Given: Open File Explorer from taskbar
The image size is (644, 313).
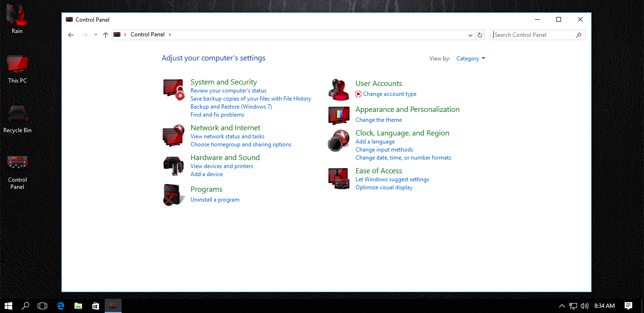Looking at the screenshot, I should click(x=78, y=306).
